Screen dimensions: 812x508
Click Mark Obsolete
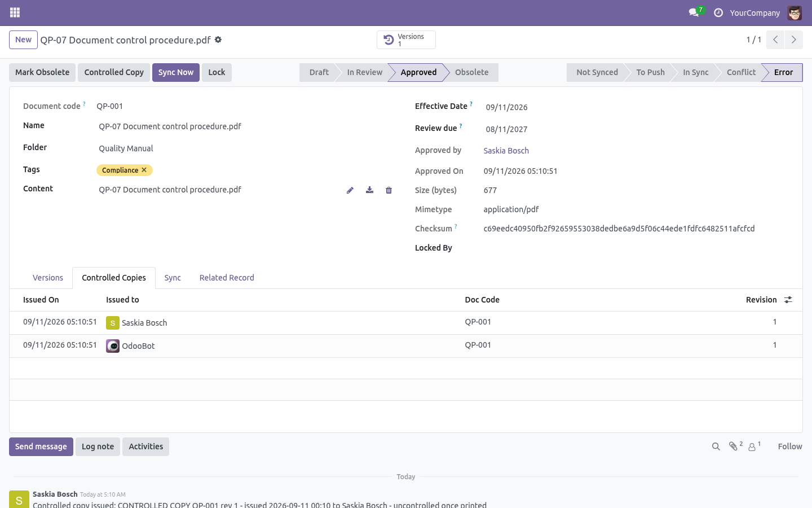point(42,72)
